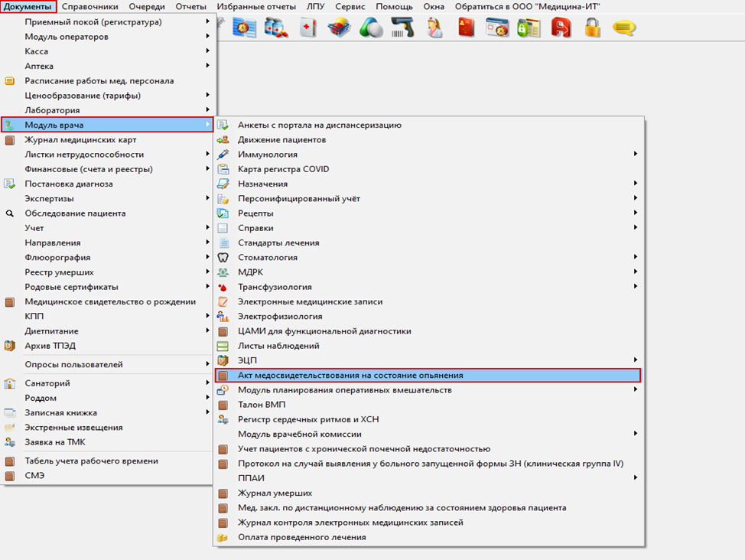Open the Окна menu

point(434,7)
